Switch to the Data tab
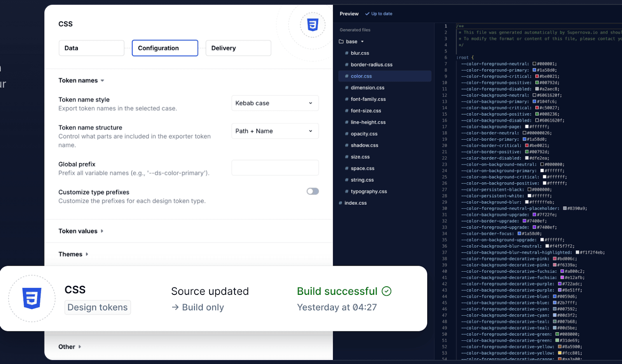The width and height of the screenshot is (622, 364). point(91,48)
